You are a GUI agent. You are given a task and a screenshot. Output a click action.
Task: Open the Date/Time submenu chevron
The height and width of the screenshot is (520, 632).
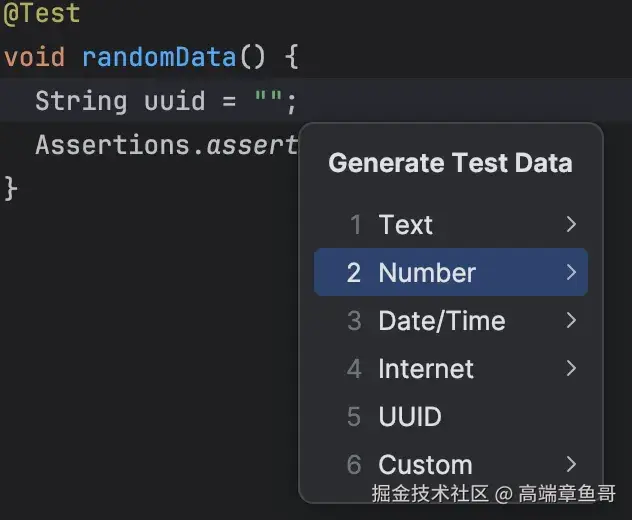[571, 321]
